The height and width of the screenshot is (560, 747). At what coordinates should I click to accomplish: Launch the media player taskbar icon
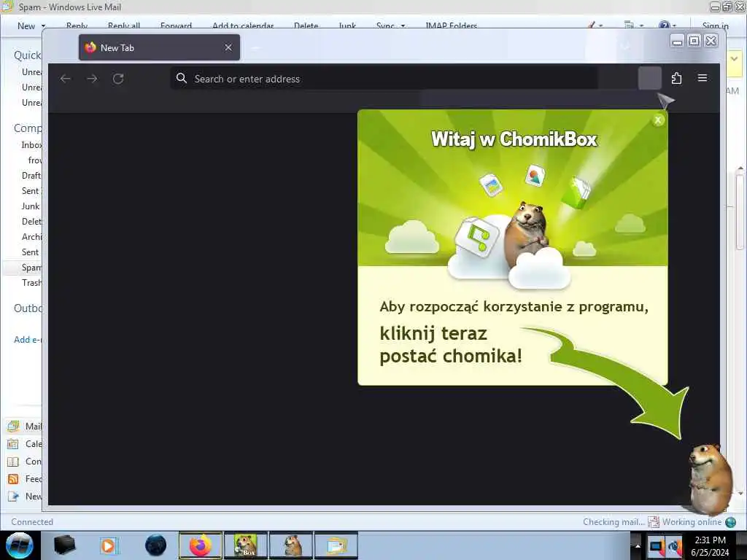click(109, 545)
